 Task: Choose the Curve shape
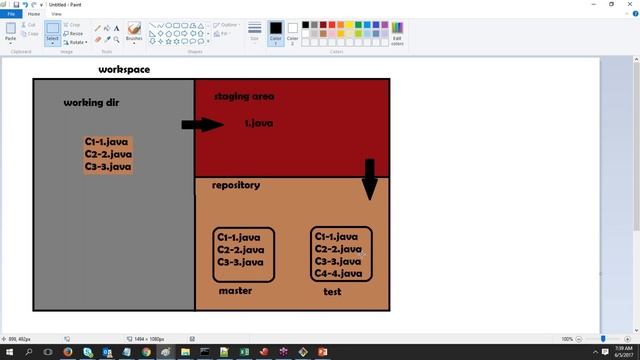tap(160, 25)
